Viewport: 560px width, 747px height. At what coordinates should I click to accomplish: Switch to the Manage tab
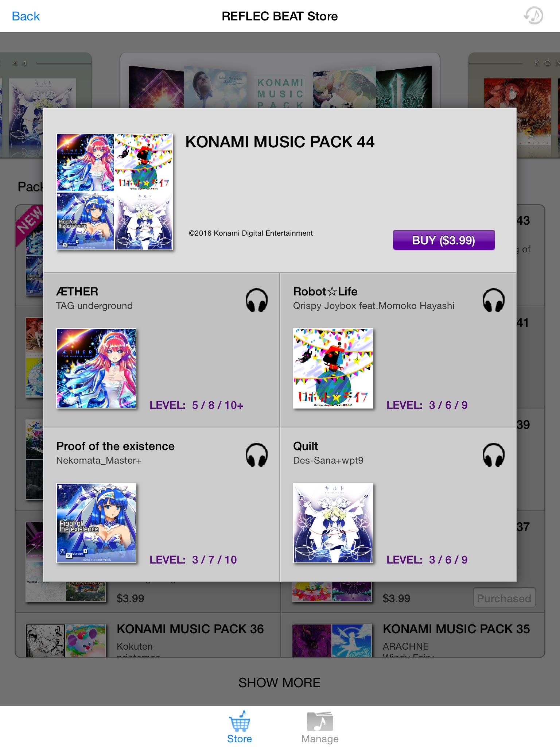(320, 727)
